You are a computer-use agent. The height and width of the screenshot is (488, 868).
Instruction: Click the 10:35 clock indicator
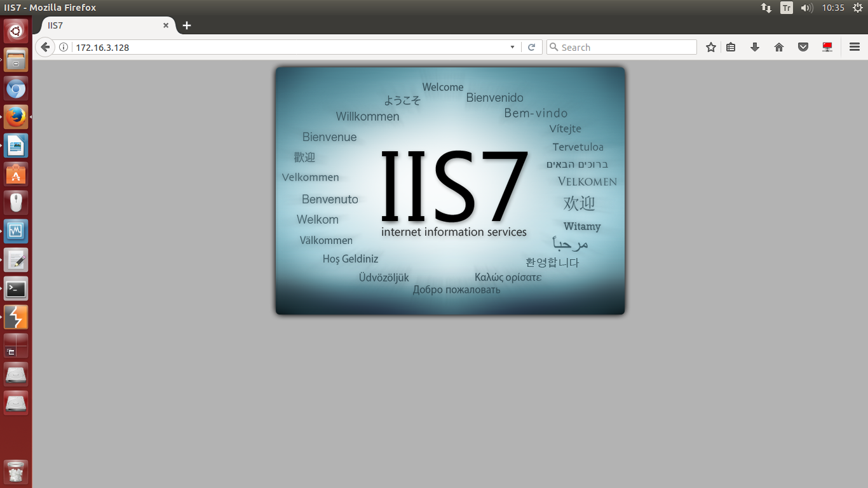tap(833, 8)
